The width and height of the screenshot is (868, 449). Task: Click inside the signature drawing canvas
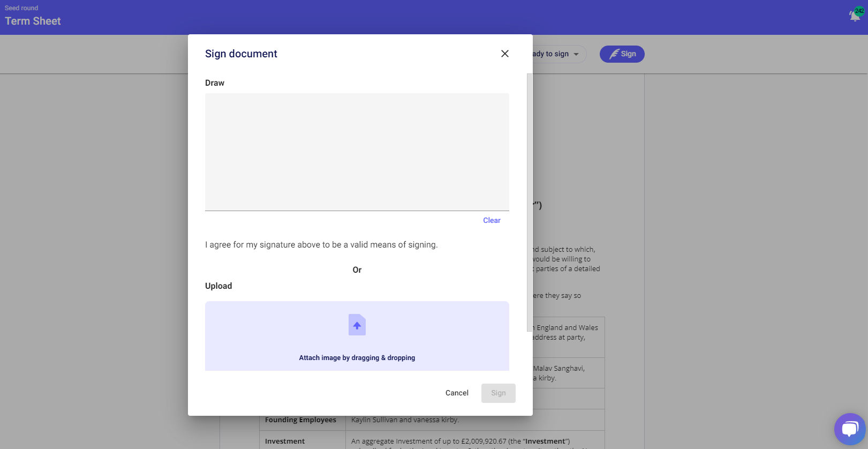357,152
